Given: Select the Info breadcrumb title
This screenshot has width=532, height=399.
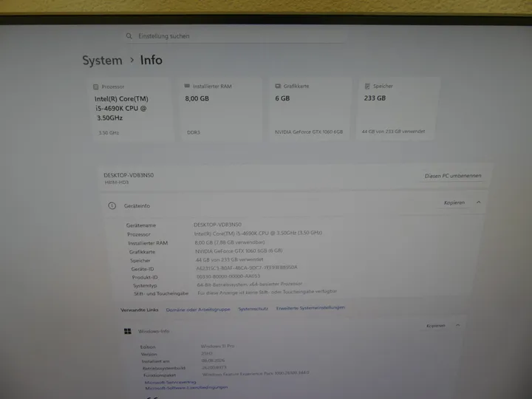Looking at the screenshot, I should coord(151,60).
